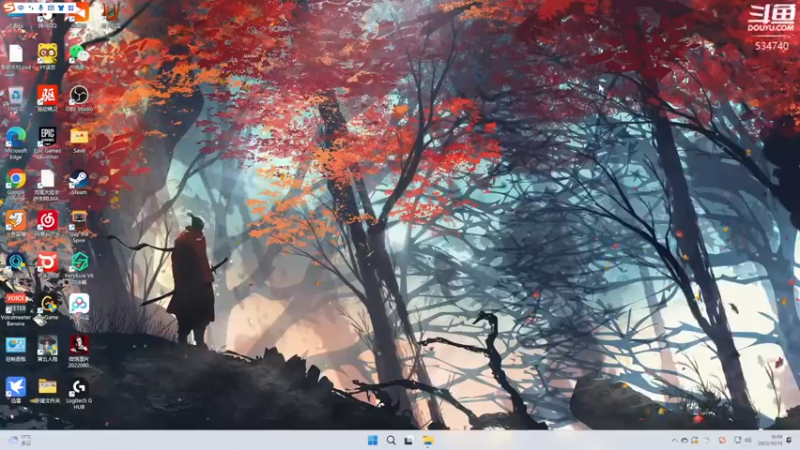Open the 2022080 portrait image file
This screenshot has width=800, height=450.
79,345
